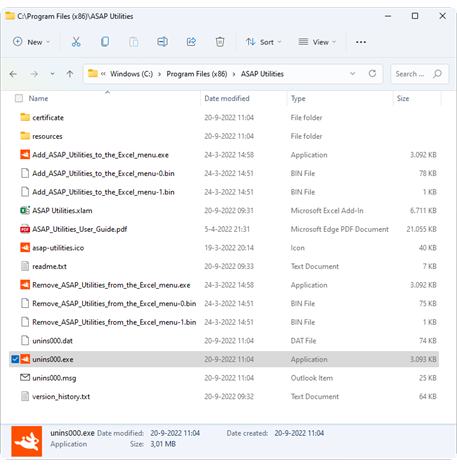The image size is (457, 471).
Task: Click the Share icon in toolbar
Action: (x=191, y=42)
